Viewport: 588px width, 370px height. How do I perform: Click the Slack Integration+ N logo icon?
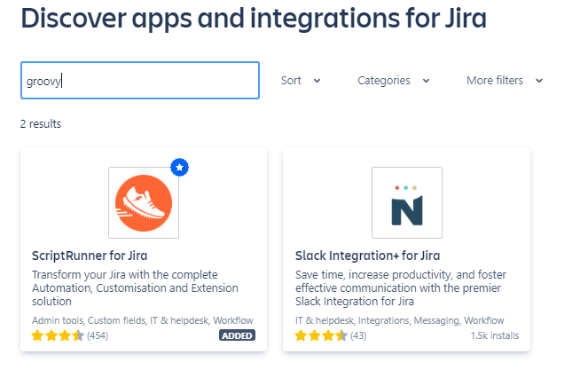(407, 202)
